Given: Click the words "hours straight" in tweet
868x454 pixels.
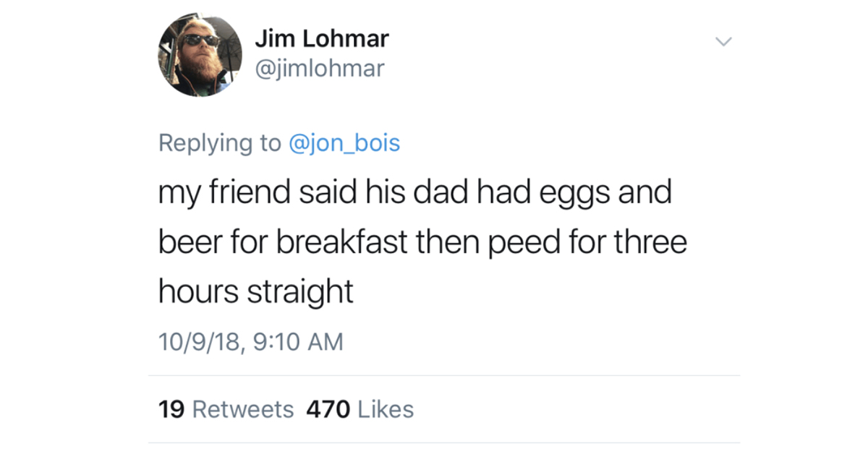Looking at the screenshot, I should click(256, 291).
